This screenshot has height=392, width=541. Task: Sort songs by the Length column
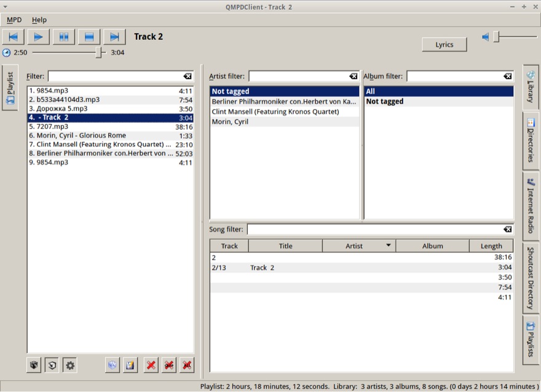[491, 246]
